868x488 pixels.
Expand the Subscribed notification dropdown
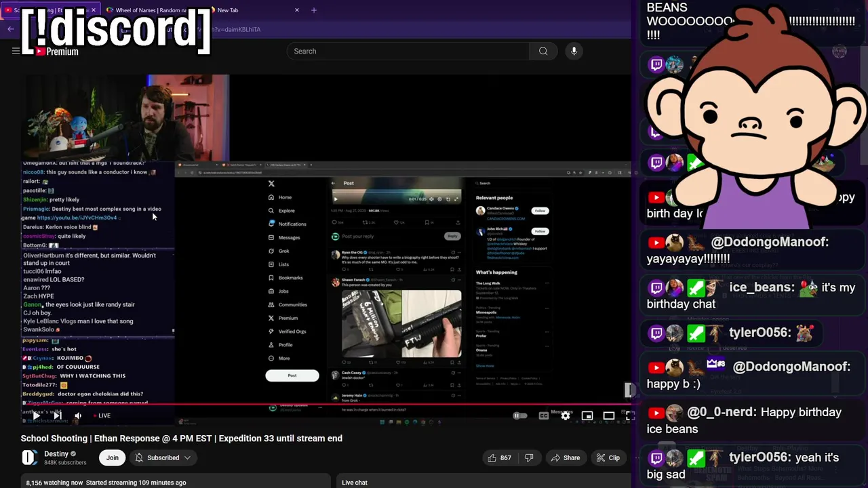tap(163, 457)
